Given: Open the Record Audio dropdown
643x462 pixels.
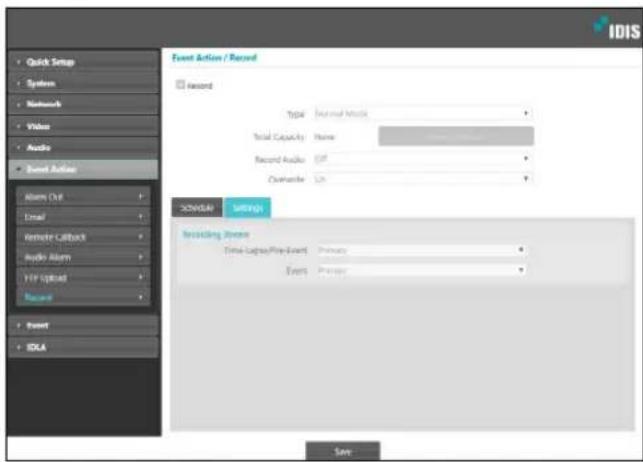Looking at the screenshot, I should (x=422, y=159).
